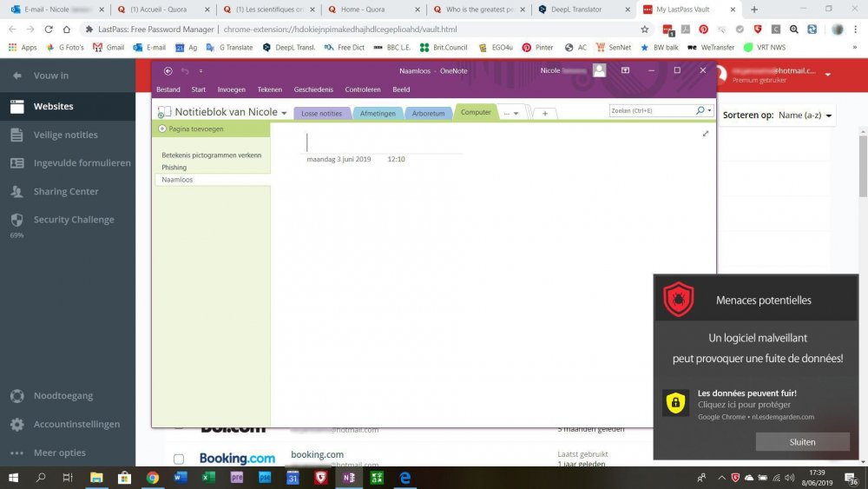
Task: Bookmark page with the star icon
Action: click(x=644, y=30)
